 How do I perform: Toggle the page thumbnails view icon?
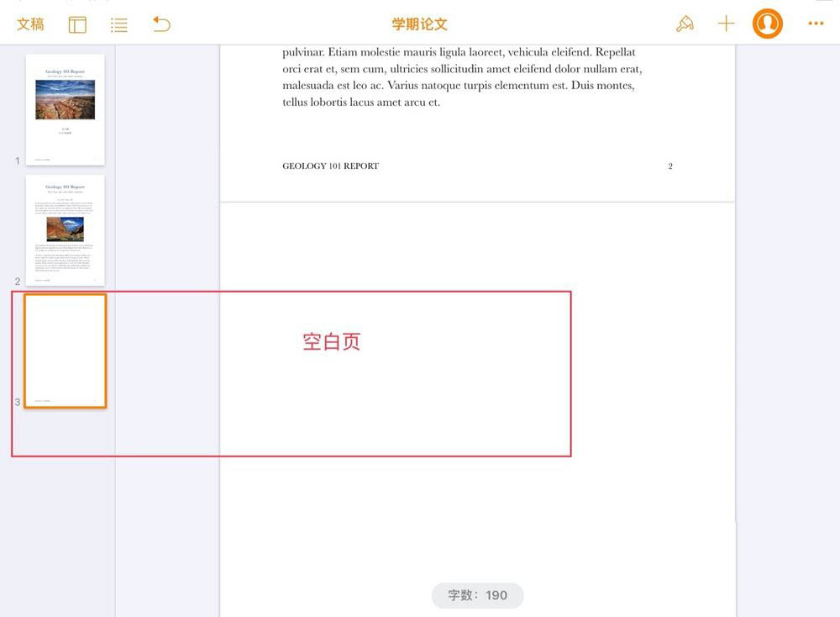(77, 24)
